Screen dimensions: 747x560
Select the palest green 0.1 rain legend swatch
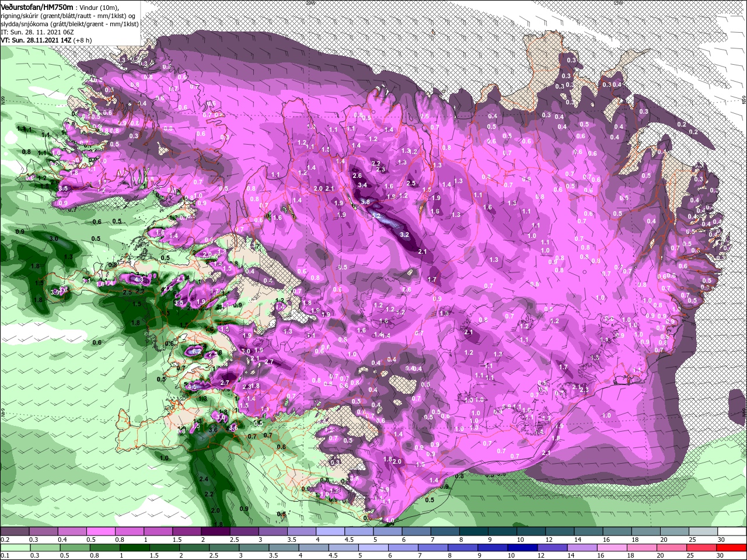click(x=15, y=548)
